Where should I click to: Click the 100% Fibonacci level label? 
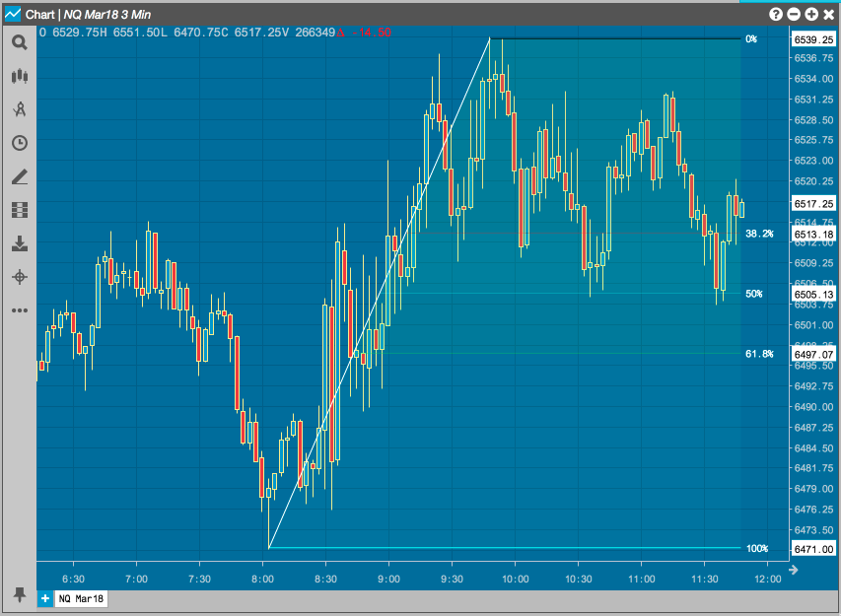pos(757,548)
